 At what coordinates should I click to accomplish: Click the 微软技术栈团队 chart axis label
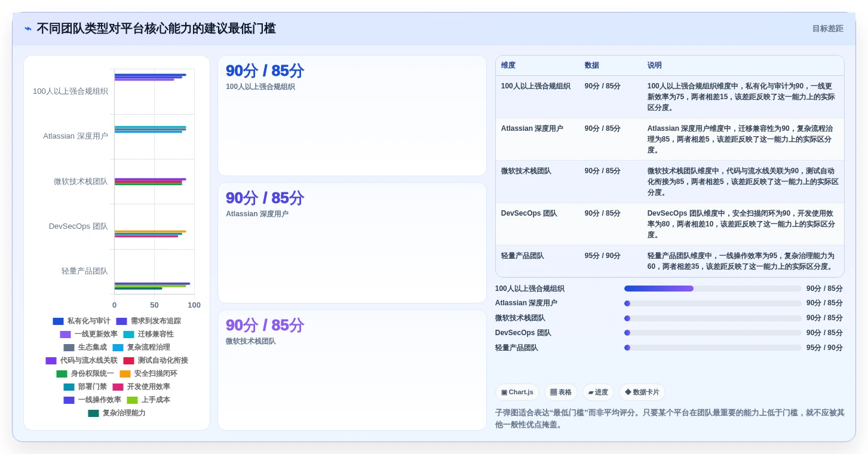[x=81, y=182]
